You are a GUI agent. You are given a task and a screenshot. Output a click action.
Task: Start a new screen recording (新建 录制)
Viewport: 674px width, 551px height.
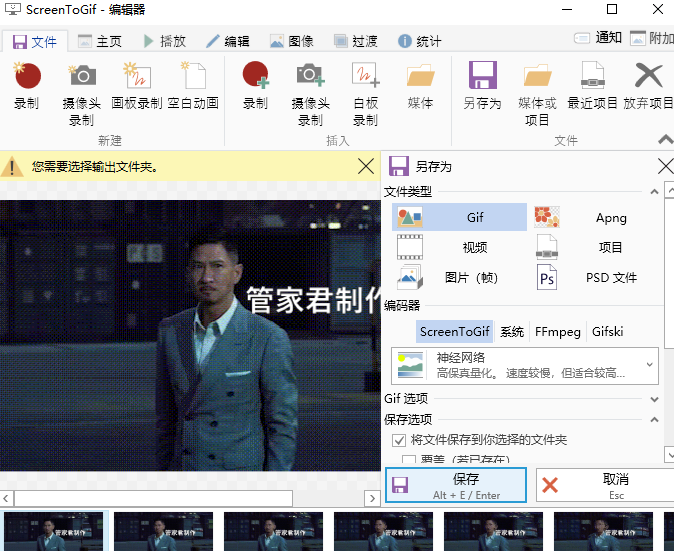tap(27, 86)
